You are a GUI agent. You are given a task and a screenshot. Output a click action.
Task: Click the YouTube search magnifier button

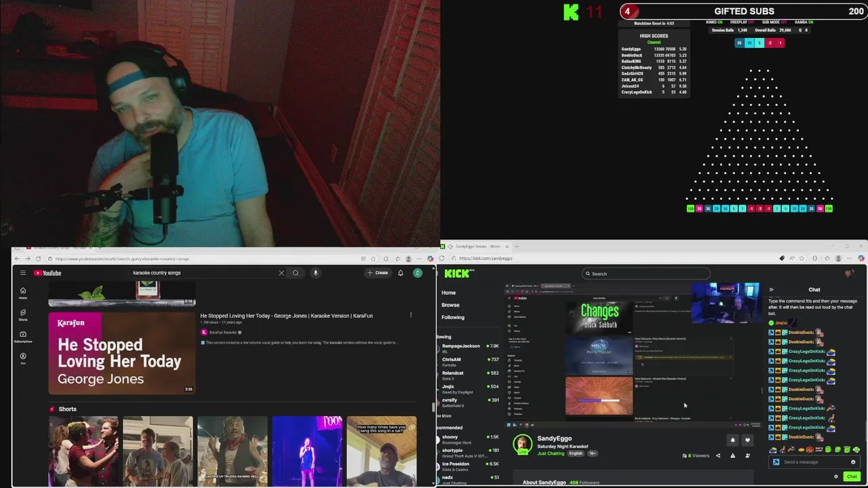296,273
